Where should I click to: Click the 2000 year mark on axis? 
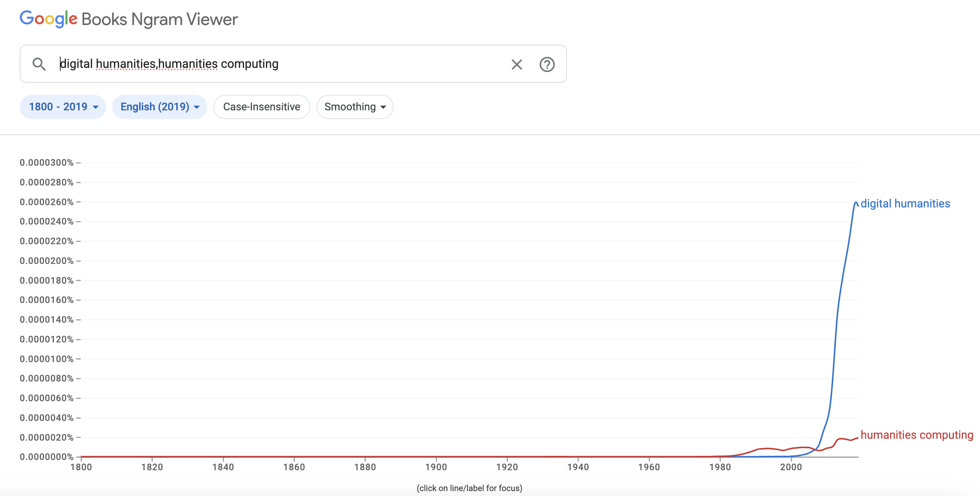coord(791,467)
